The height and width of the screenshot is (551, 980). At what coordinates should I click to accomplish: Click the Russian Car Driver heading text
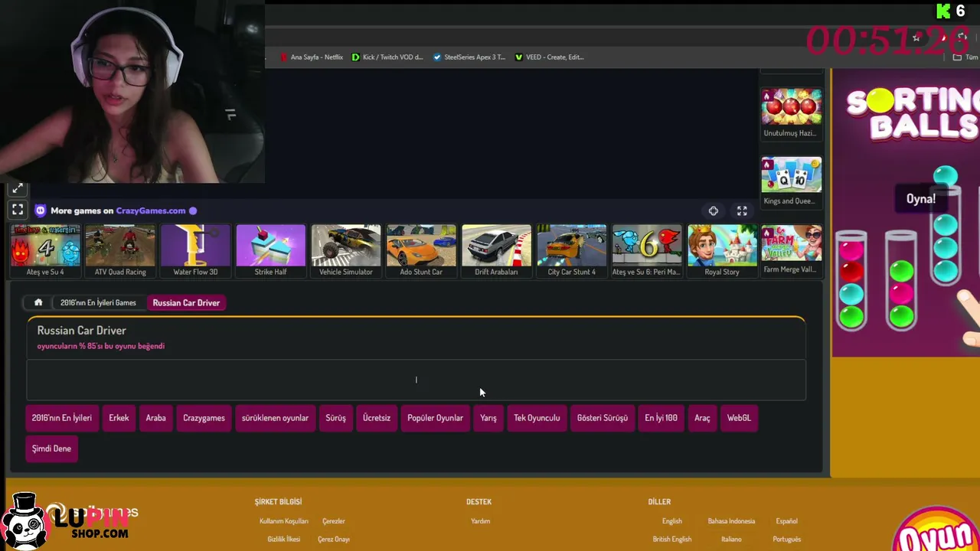(x=82, y=331)
